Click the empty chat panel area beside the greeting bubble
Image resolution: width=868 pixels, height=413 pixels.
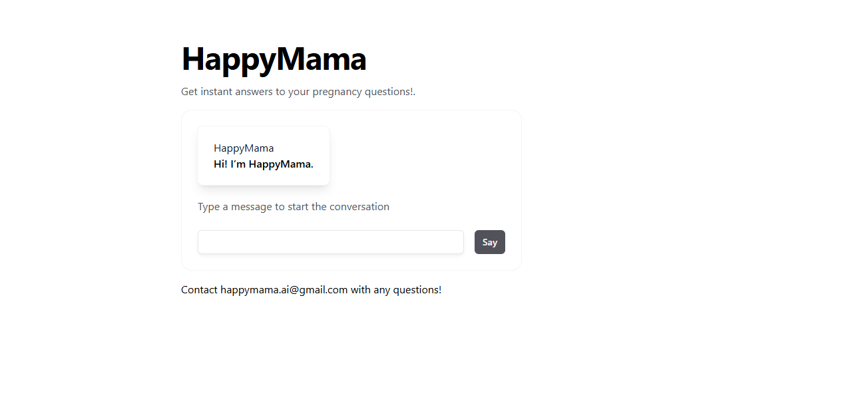pyautogui.click(x=419, y=156)
